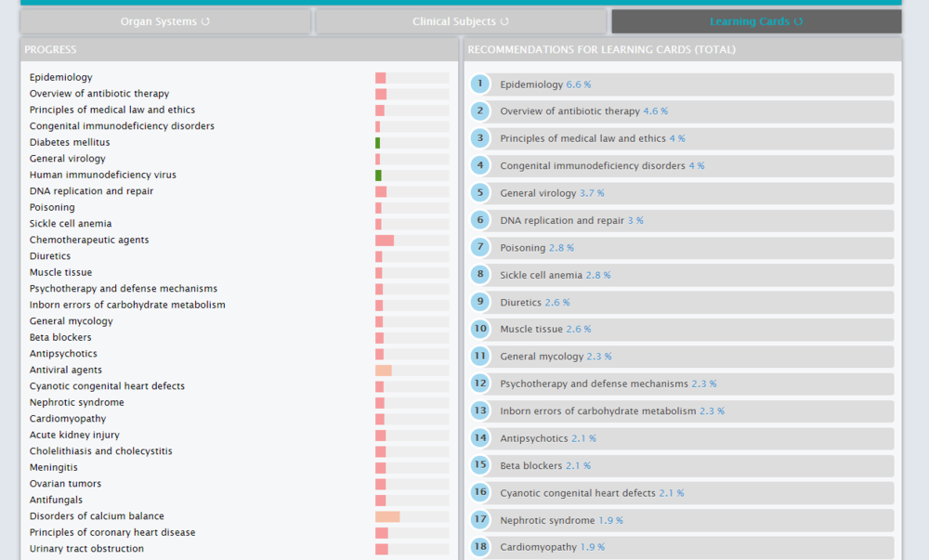Select Antifungals in the Progress list

tap(57, 501)
